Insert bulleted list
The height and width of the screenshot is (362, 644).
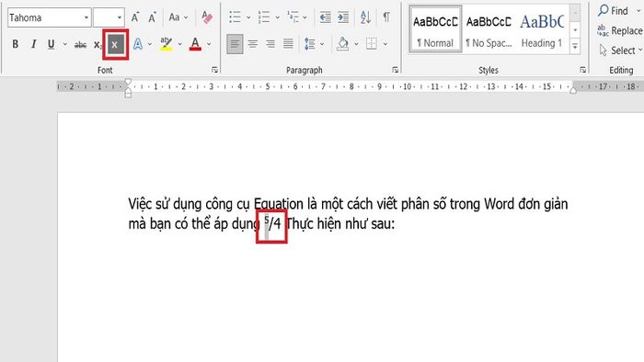(x=235, y=17)
